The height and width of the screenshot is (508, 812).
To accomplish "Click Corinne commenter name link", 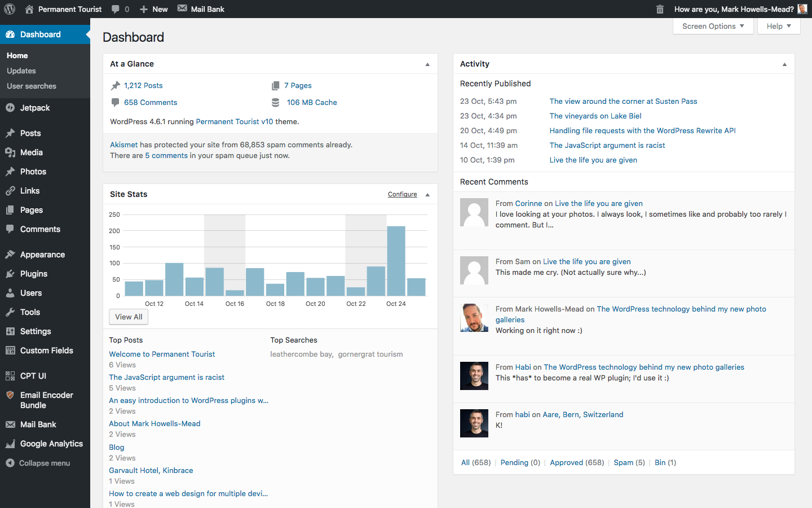I will (x=528, y=203).
